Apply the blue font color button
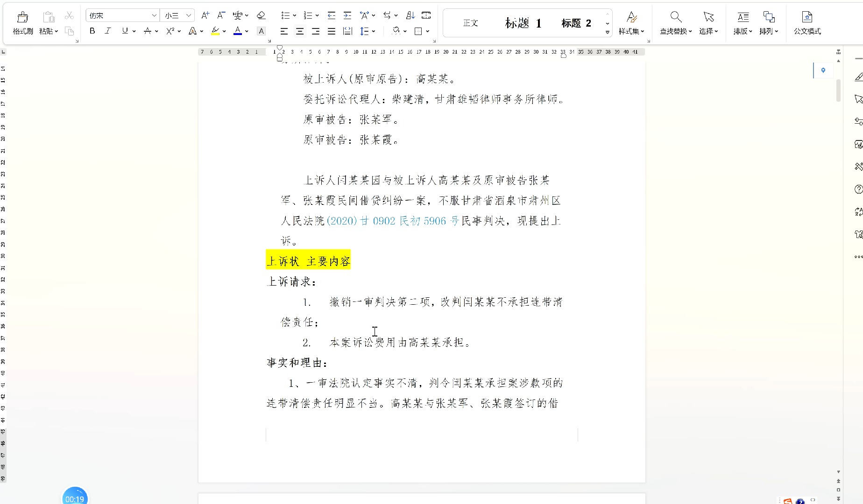Screen dimensions: 863x504 click(x=238, y=31)
